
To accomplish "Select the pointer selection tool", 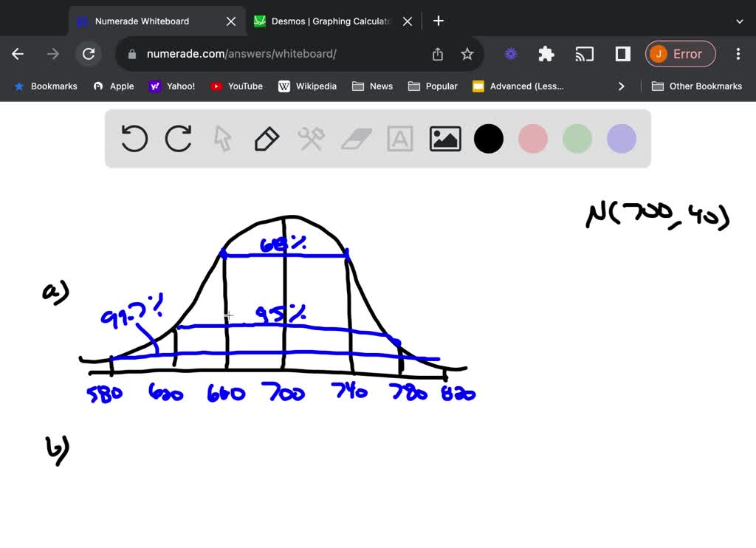I will (x=222, y=139).
